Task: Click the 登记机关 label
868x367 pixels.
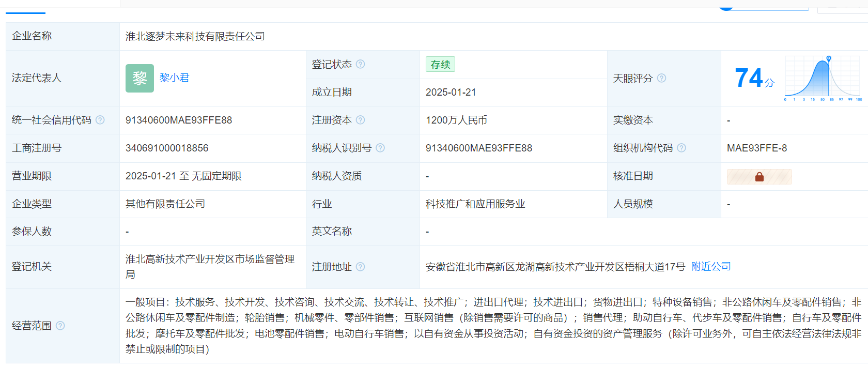Action: (x=32, y=266)
